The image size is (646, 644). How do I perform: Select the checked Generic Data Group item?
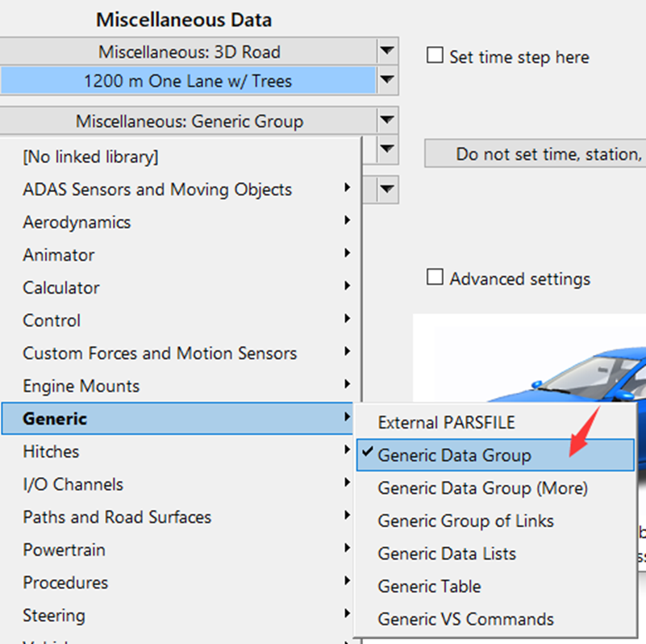coord(454,455)
